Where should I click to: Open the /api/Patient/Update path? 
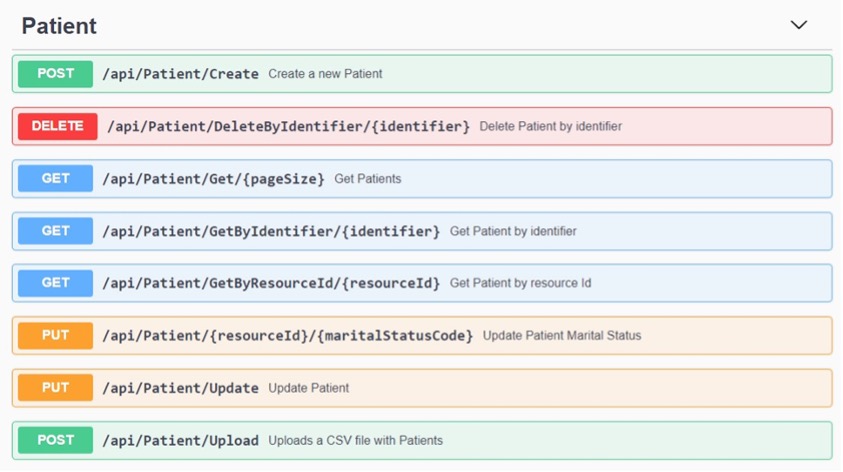[180, 388]
